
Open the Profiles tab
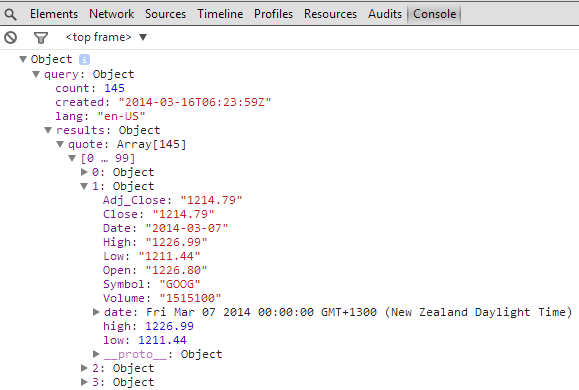click(x=273, y=14)
